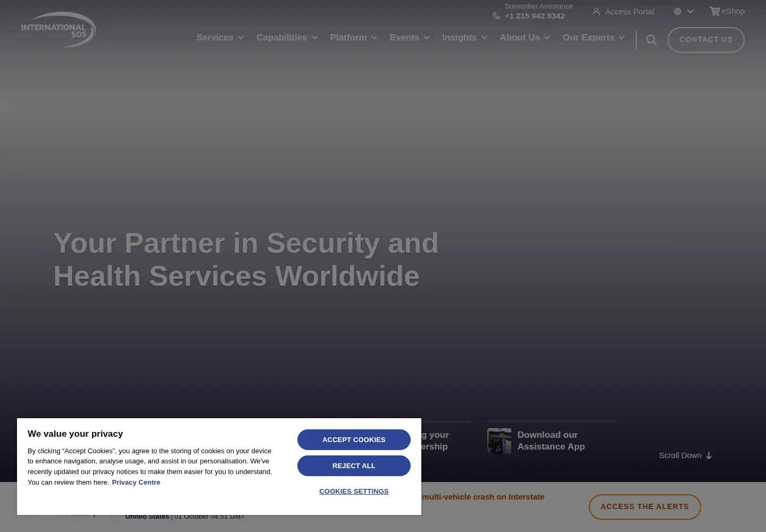
Task: Expand the About Us menu chevron
Action: [x=547, y=38]
